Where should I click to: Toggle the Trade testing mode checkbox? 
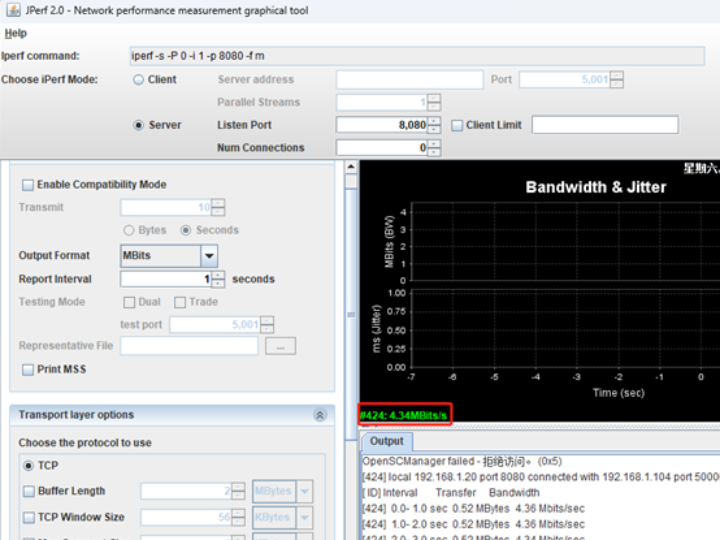(180, 302)
